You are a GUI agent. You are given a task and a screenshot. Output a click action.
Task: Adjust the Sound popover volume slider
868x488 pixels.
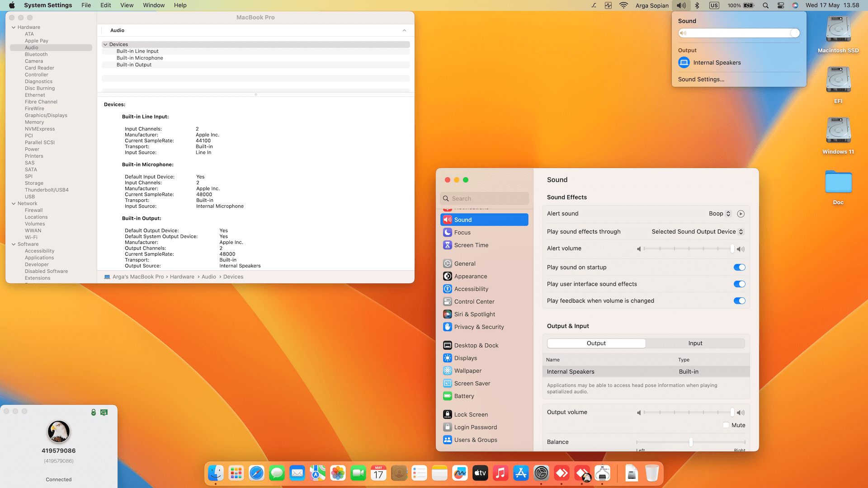click(739, 33)
